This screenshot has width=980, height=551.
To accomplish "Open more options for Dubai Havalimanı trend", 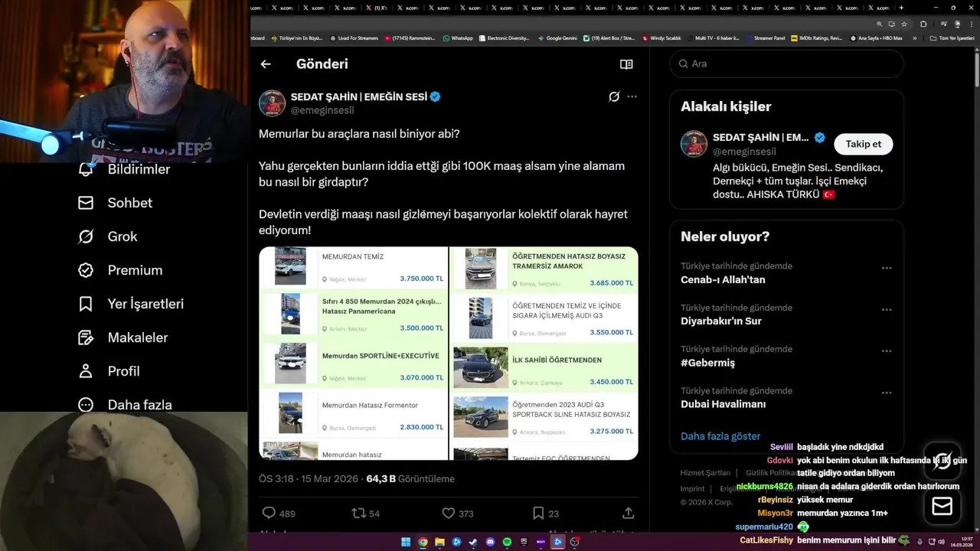I will click(887, 393).
